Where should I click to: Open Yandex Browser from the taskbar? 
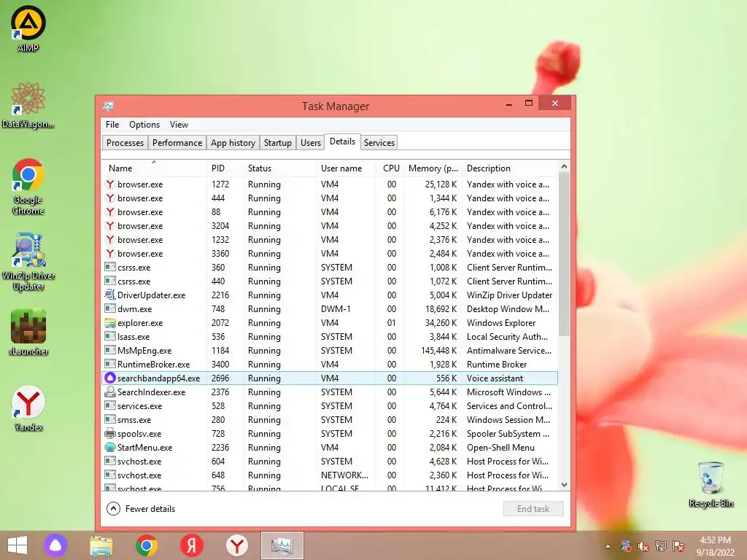click(237, 545)
